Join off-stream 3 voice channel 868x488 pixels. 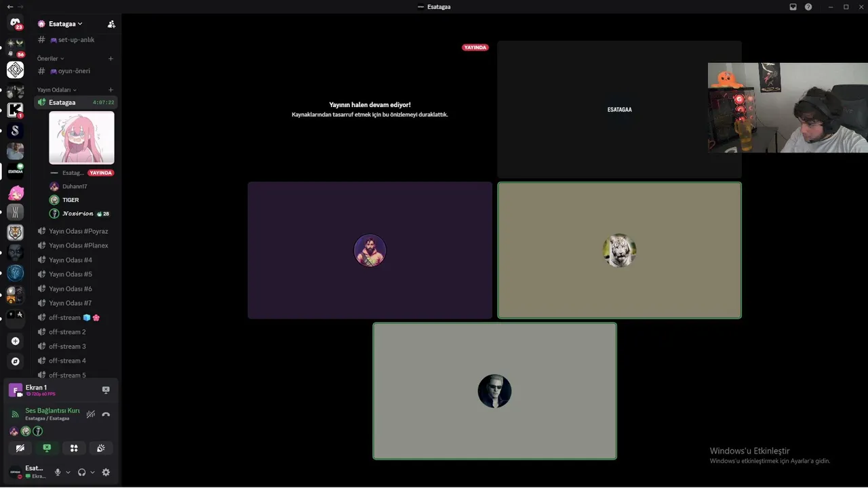point(76,346)
